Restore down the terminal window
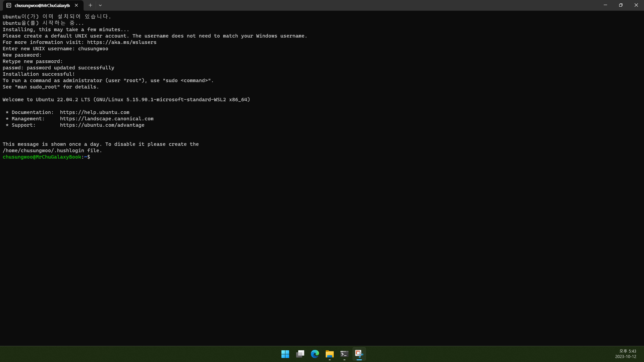 point(621,5)
